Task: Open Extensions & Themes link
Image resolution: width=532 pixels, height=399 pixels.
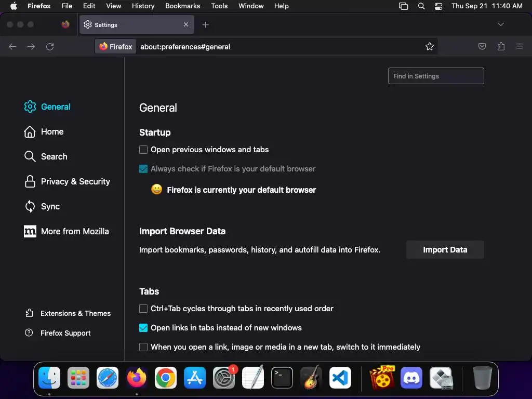Action: click(x=68, y=313)
